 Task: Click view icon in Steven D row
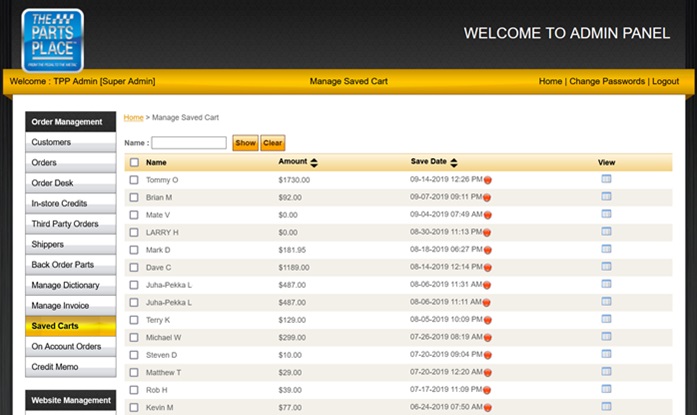click(606, 354)
